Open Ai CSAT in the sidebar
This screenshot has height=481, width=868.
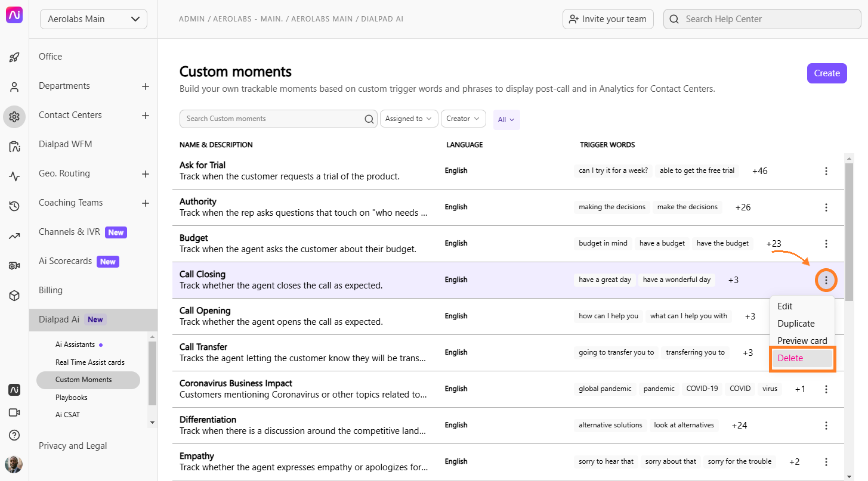click(68, 415)
